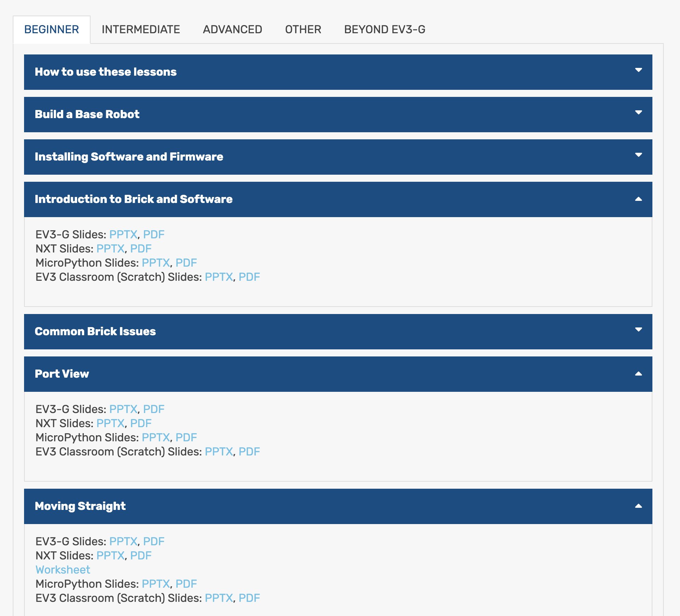Image resolution: width=680 pixels, height=616 pixels.
Task: Open the Moving Straight Worksheet link
Action: (x=63, y=570)
